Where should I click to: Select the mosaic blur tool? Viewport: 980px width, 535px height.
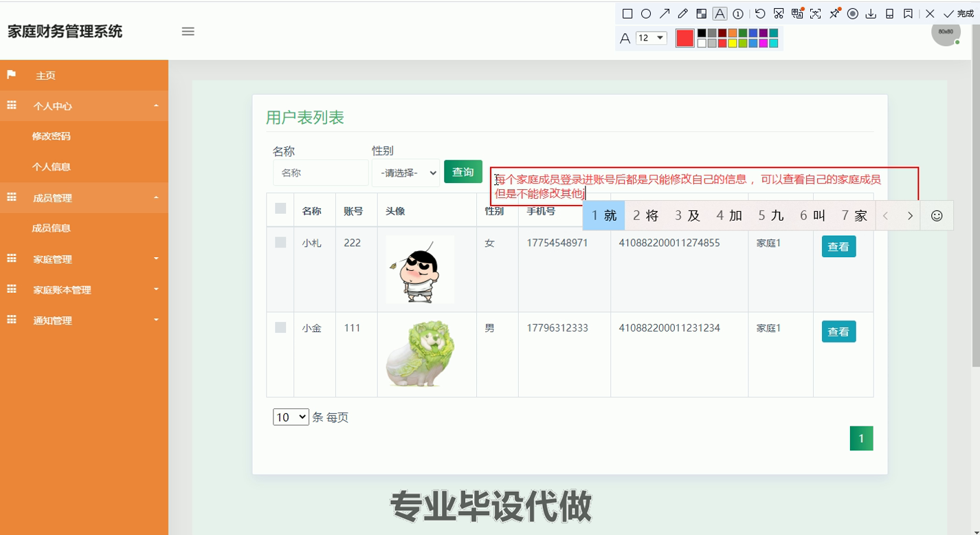701,14
